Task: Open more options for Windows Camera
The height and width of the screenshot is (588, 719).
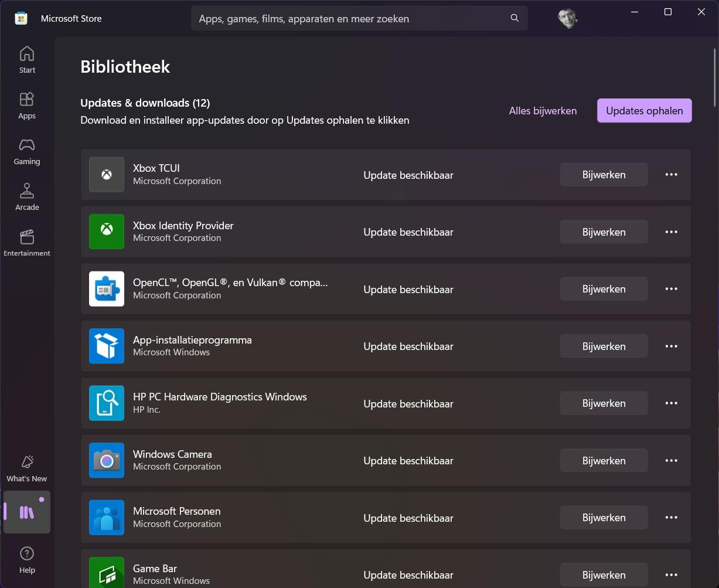Action: (x=671, y=460)
